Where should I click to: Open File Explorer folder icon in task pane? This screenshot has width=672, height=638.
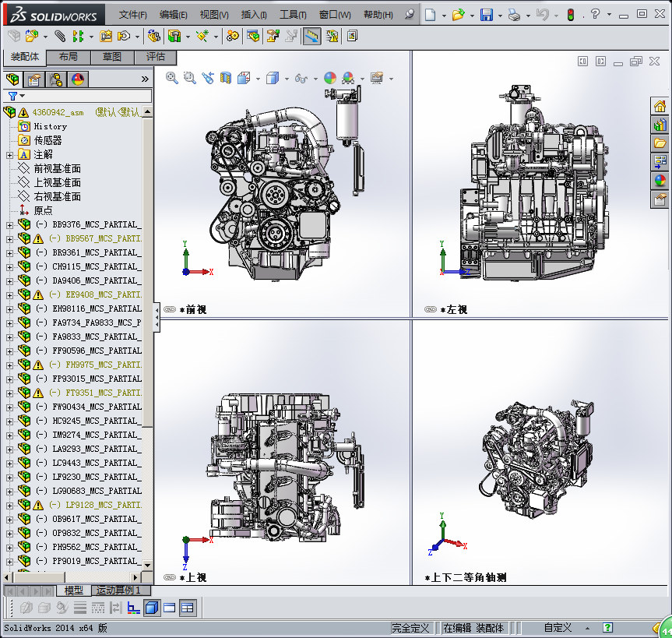(660, 143)
